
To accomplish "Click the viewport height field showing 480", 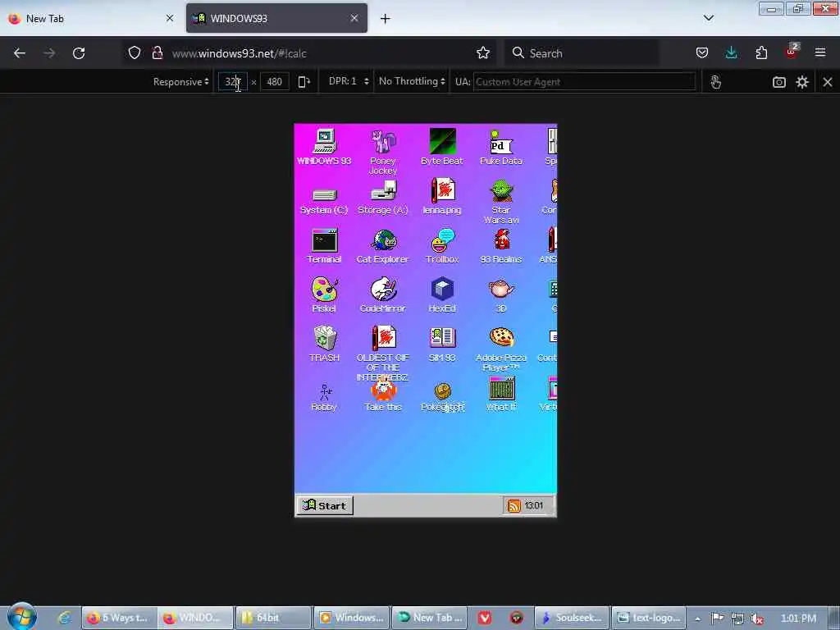I will click(x=274, y=82).
